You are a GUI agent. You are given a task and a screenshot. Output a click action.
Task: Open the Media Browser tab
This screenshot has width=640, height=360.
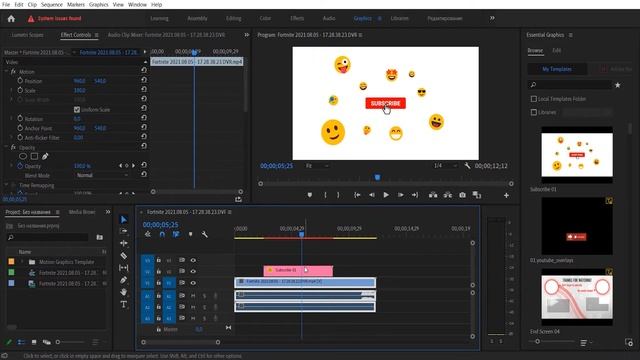82,212
